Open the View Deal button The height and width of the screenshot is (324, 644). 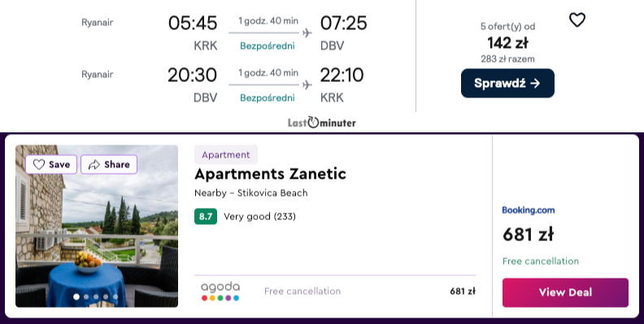click(x=565, y=292)
